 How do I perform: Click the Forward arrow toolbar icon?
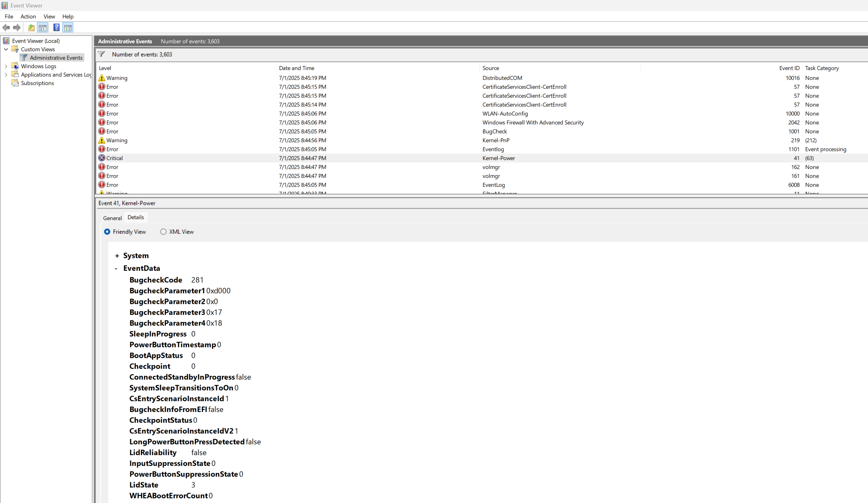(x=17, y=28)
